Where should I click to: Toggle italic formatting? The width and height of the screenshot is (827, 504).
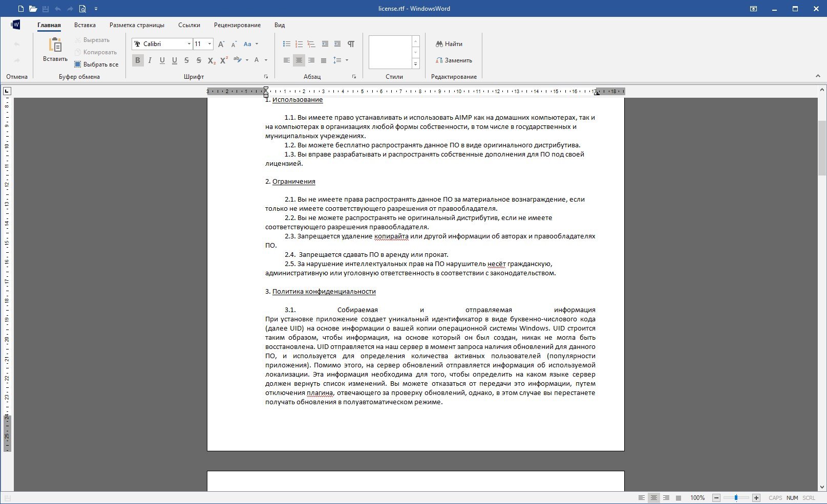(150, 60)
